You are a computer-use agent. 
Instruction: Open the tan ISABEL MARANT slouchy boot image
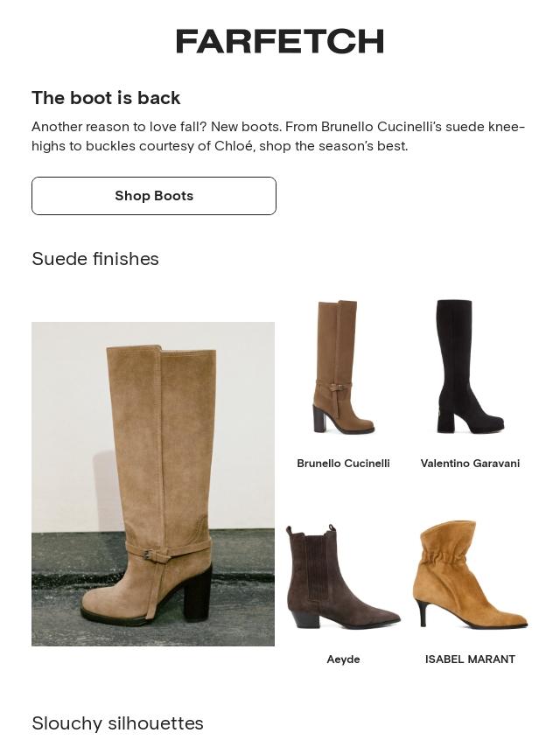pyautogui.click(x=470, y=574)
